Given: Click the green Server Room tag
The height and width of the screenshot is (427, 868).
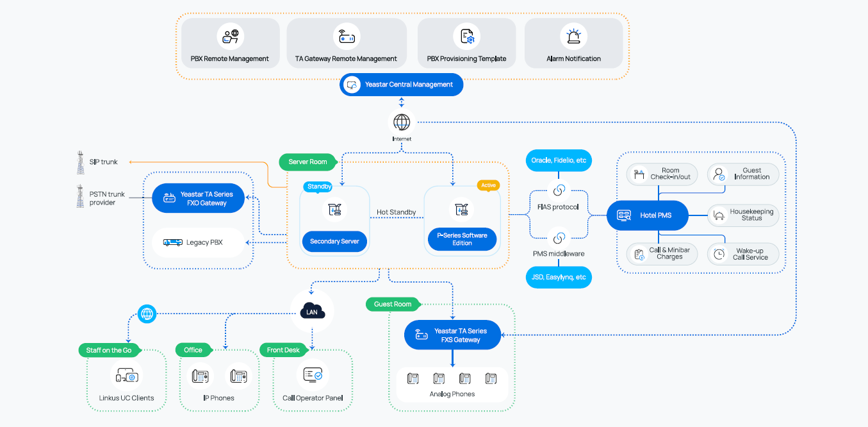Looking at the screenshot, I should (307, 162).
